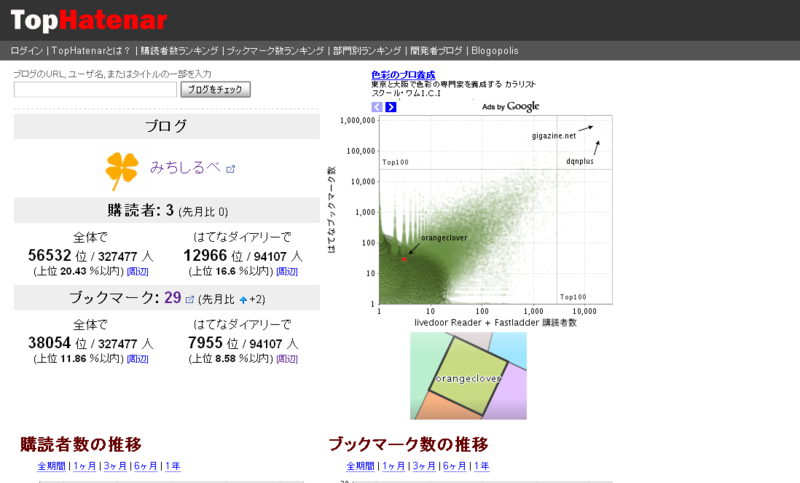Open bookmark count 29 link
The image size is (800, 483).
(x=172, y=297)
